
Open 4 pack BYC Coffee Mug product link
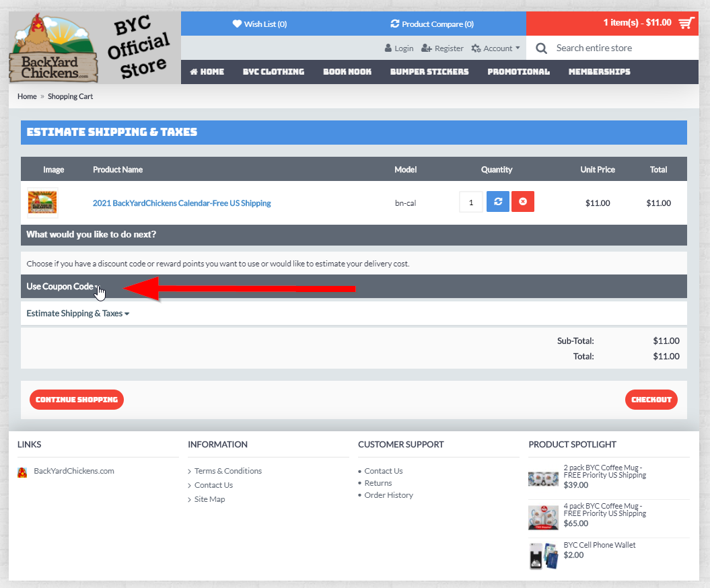tap(604, 510)
